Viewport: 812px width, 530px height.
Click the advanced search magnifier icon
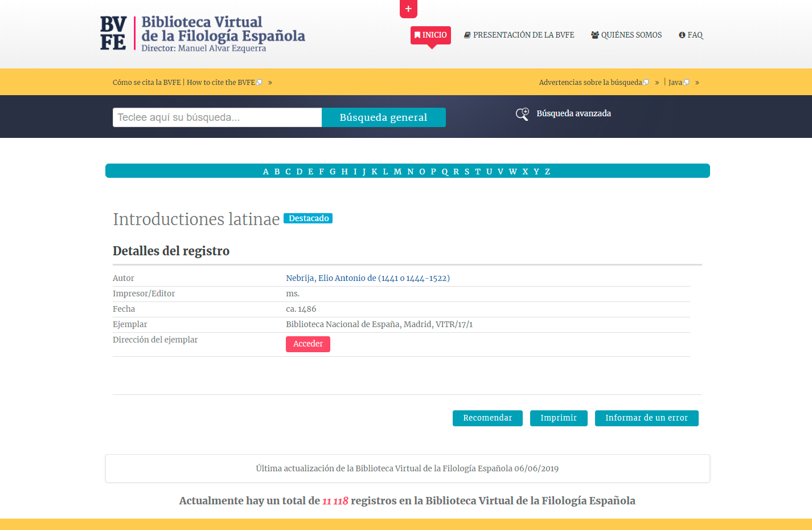pyautogui.click(x=522, y=114)
